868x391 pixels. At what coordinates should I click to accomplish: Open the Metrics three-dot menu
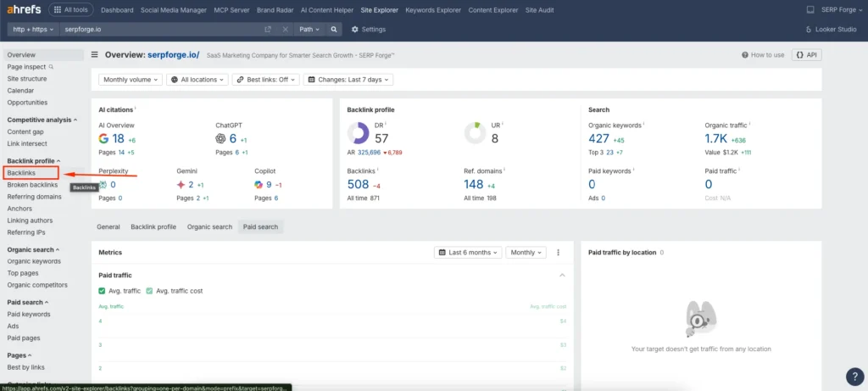point(558,253)
